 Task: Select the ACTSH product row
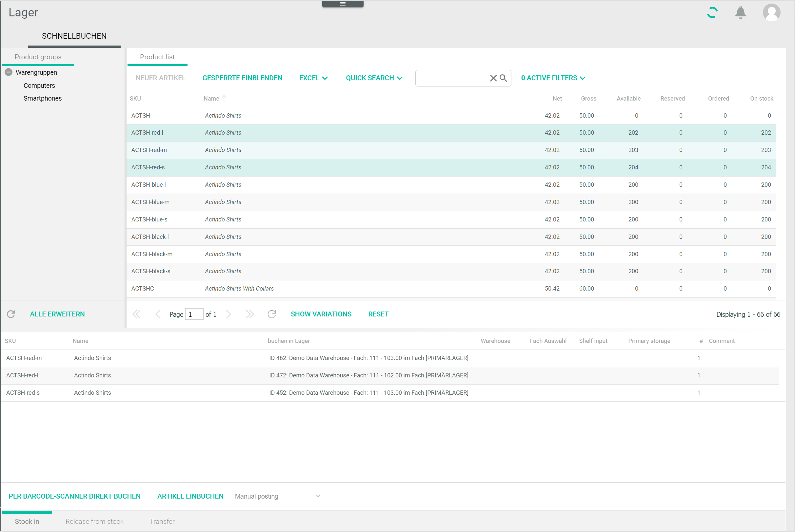451,116
